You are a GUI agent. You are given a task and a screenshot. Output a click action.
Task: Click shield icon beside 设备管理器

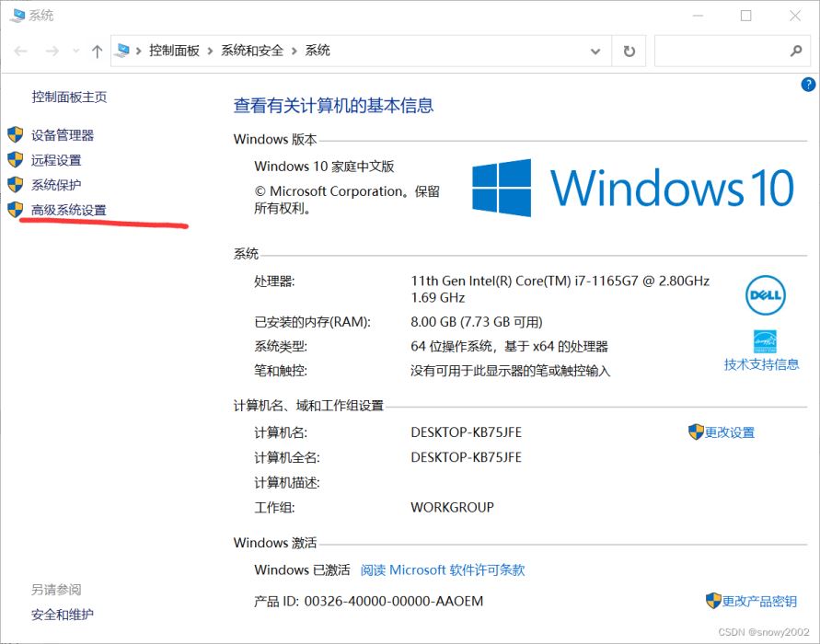click(15, 134)
